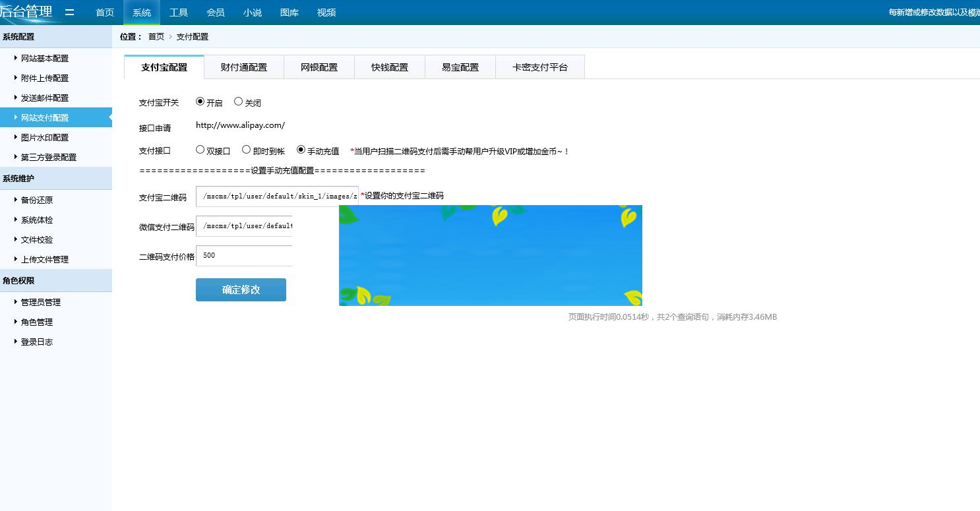Expand the 系统体检 maintenance entry
Screen dimensions: 980x511
[36, 220]
